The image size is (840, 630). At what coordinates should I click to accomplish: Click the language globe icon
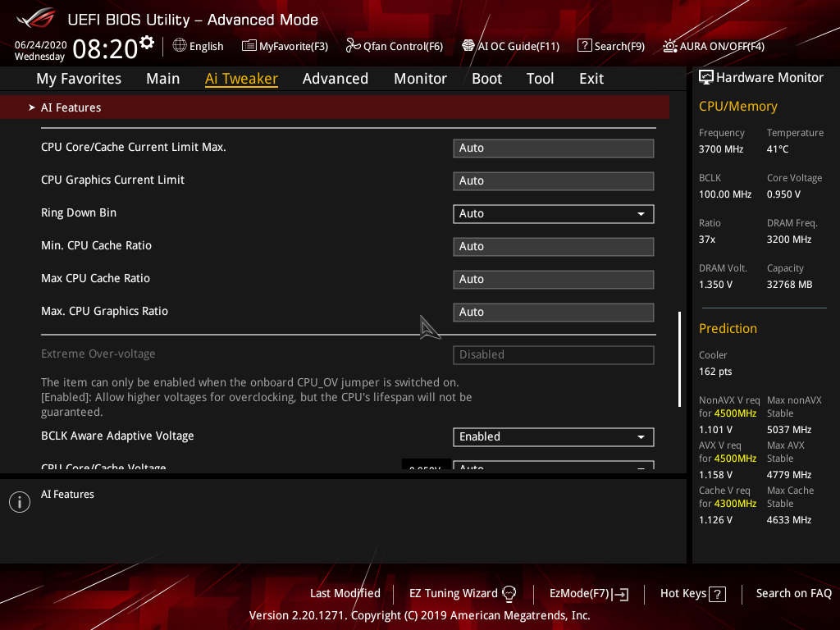pos(180,46)
